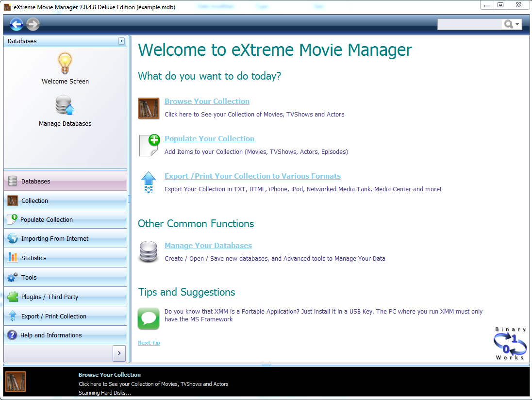Click the database cylinders icon in welcome pane

click(x=148, y=251)
